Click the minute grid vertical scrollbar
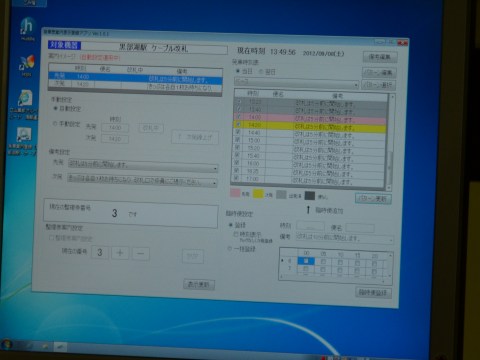The width and height of the screenshot is (480, 360). click(x=390, y=265)
